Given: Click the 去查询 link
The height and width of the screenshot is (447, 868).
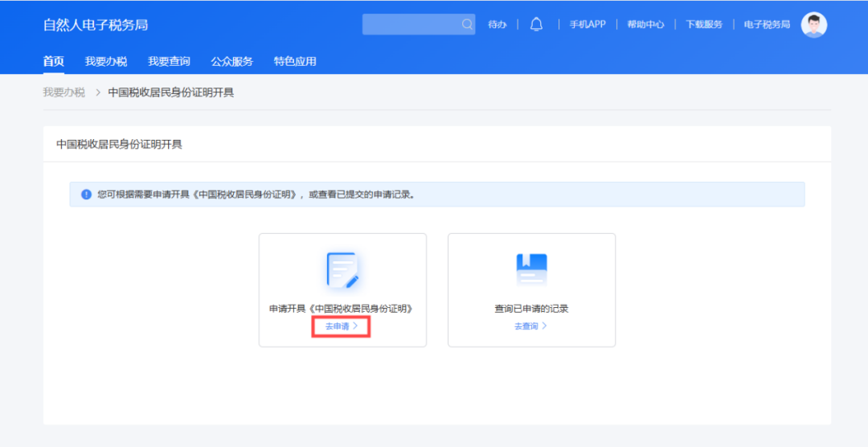Looking at the screenshot, I should coord(530,326).
